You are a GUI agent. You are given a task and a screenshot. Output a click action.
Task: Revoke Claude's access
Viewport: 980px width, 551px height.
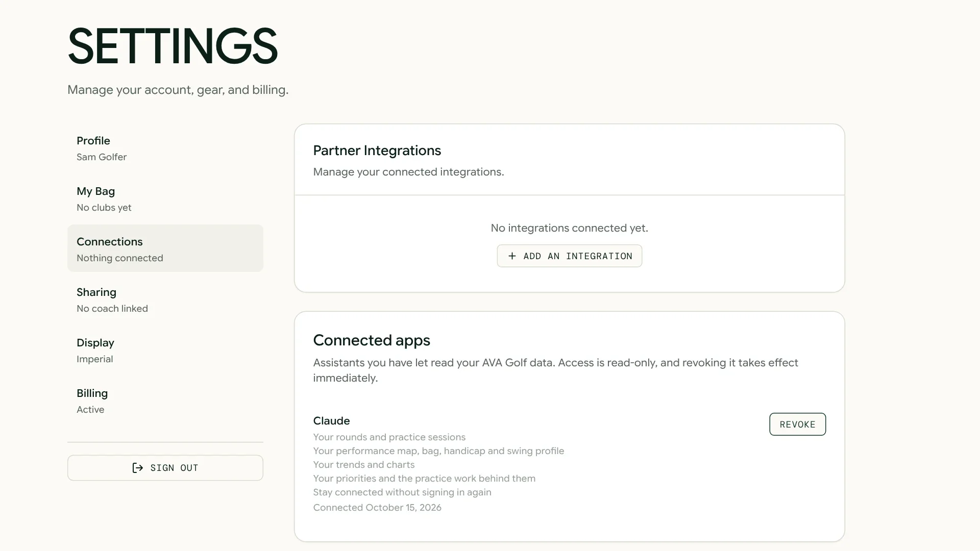click(797, 424)
